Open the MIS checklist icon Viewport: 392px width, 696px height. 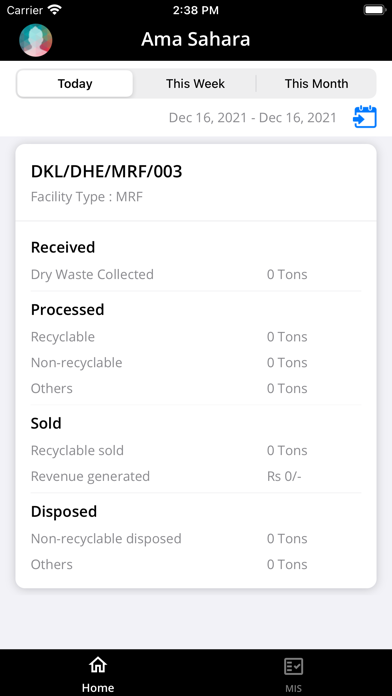(x=293, y=667)
